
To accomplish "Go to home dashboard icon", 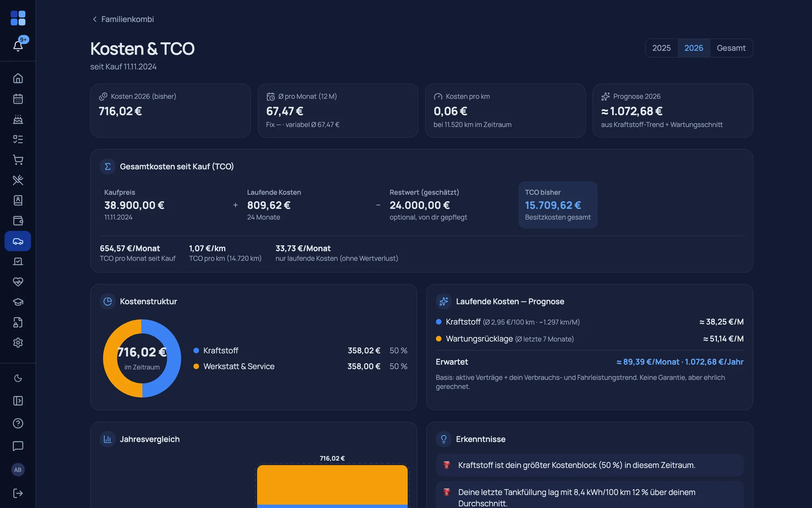I will [18, 78].
